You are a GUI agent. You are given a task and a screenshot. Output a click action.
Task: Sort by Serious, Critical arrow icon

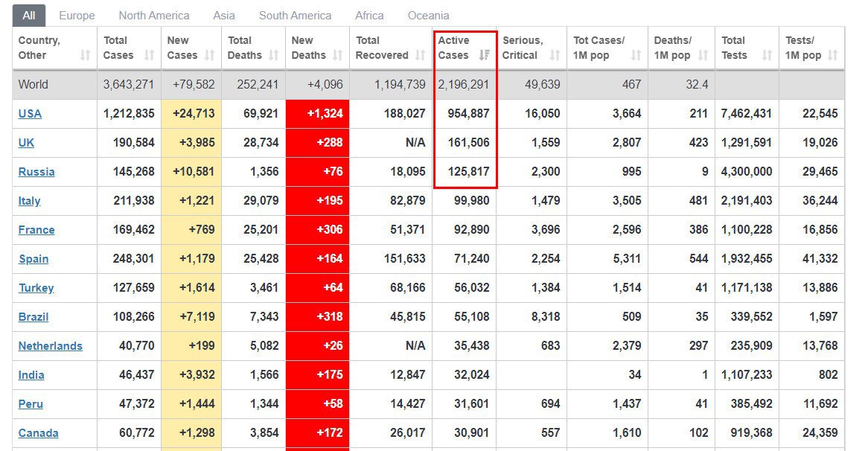(555, 55)
